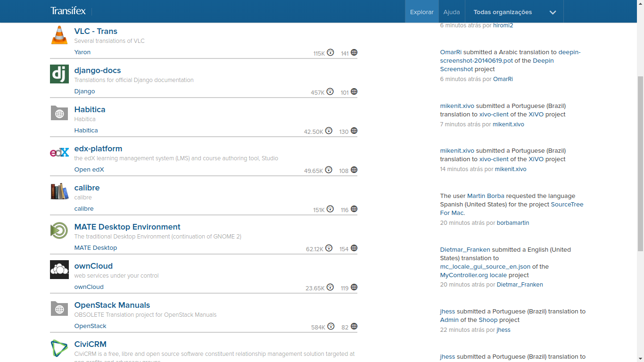Click the globe icon in the calibre row
This screenshot has width=644, height=362.
coord(354,209)
